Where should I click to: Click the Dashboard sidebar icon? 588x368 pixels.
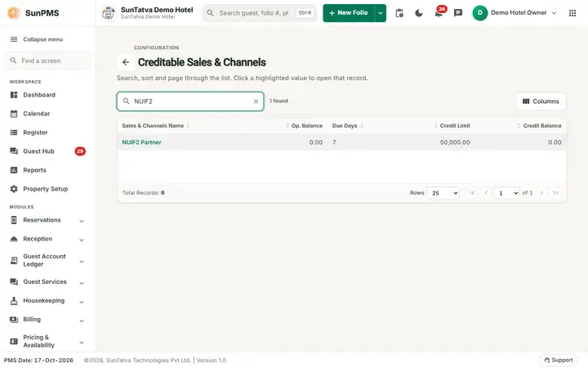coord(14,95)
